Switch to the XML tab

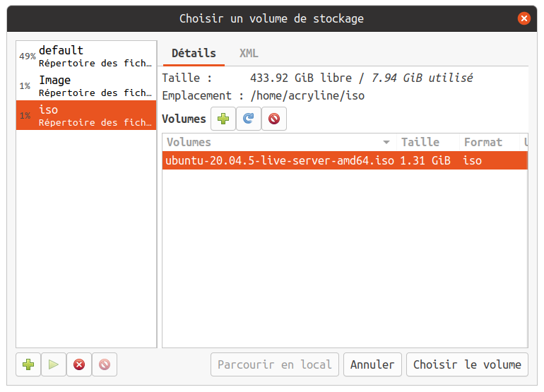(249, 53)
